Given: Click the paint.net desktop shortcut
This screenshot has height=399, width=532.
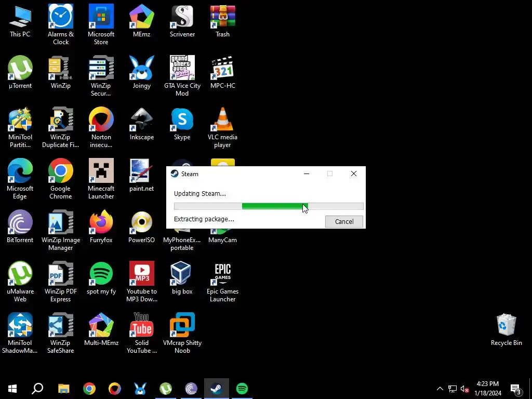Looking at the screenshot, I should pyautogui.click(x=142, y=175).
